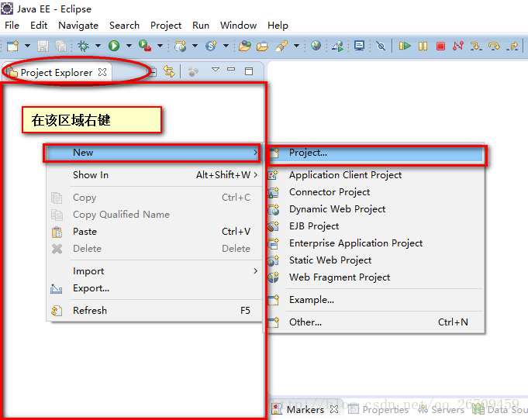Image resolution: width=528 pixels, height=420 pixels.
Task: Click the Open Type toolbar icon
Action: tap(245, 46)
